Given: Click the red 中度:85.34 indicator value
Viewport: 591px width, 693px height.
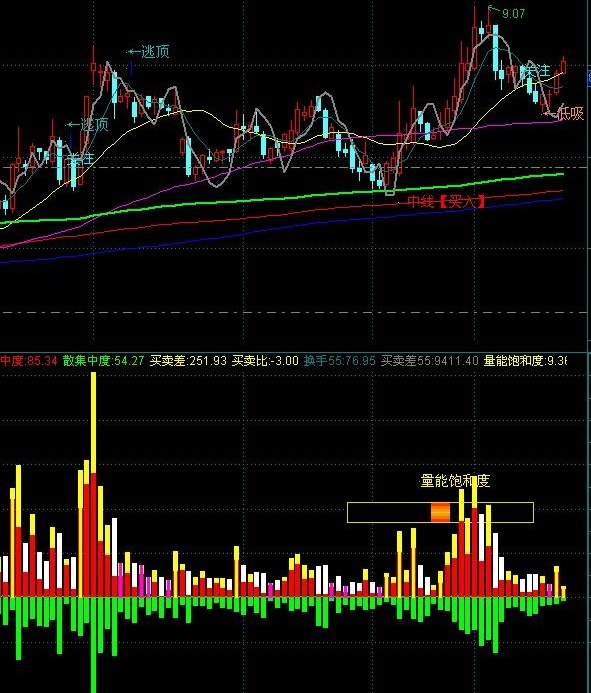Looking at the screenshot, I should pos(29,361).
